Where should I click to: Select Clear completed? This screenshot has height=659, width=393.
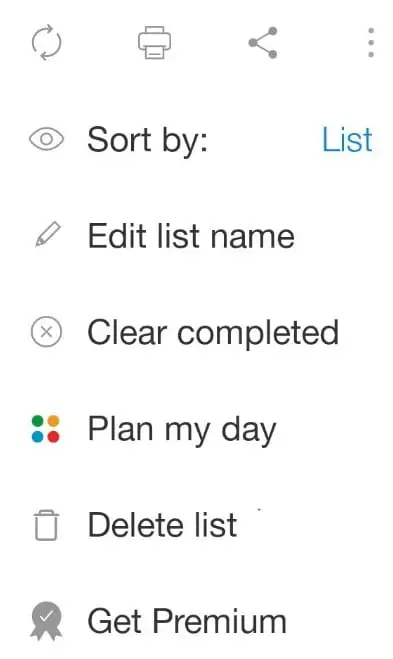(213, 332)
